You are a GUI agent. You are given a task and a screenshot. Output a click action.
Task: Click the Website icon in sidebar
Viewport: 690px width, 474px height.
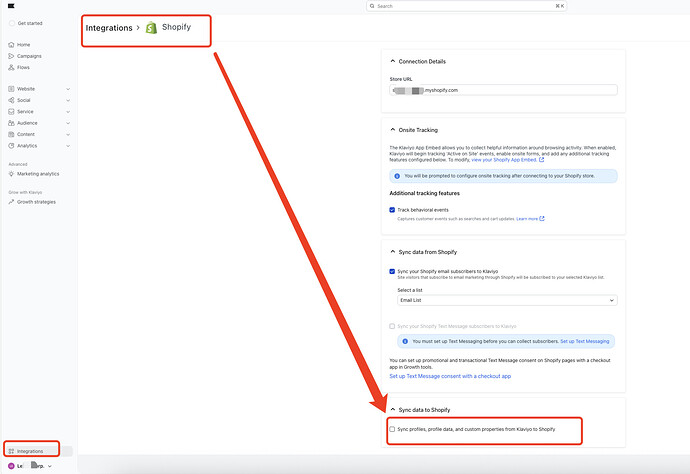coord(11,89)
